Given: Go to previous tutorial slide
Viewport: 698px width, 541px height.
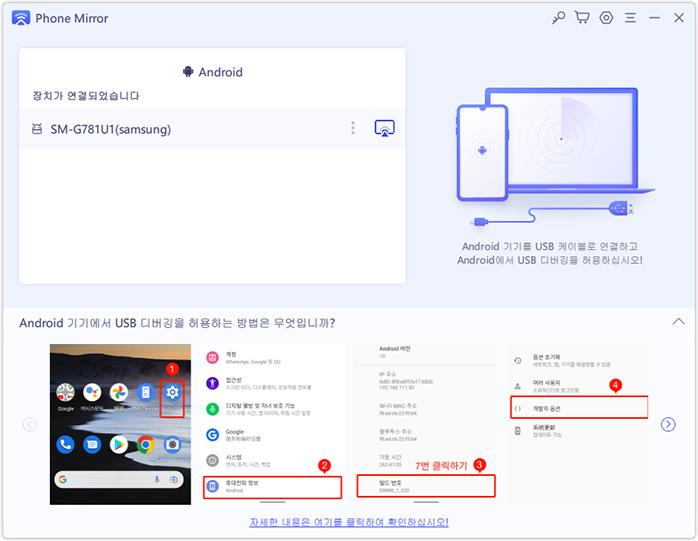Looking at the screenshot, I should click(30, 424).
